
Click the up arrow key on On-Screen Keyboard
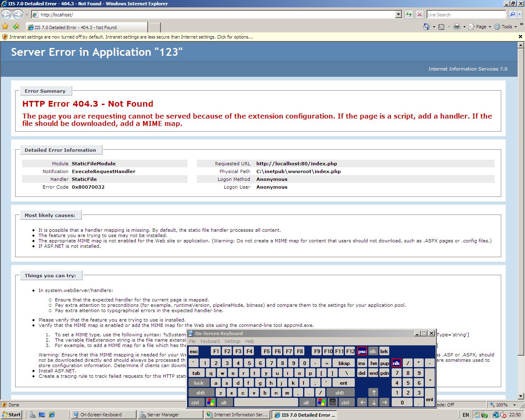tap(374, 393)
